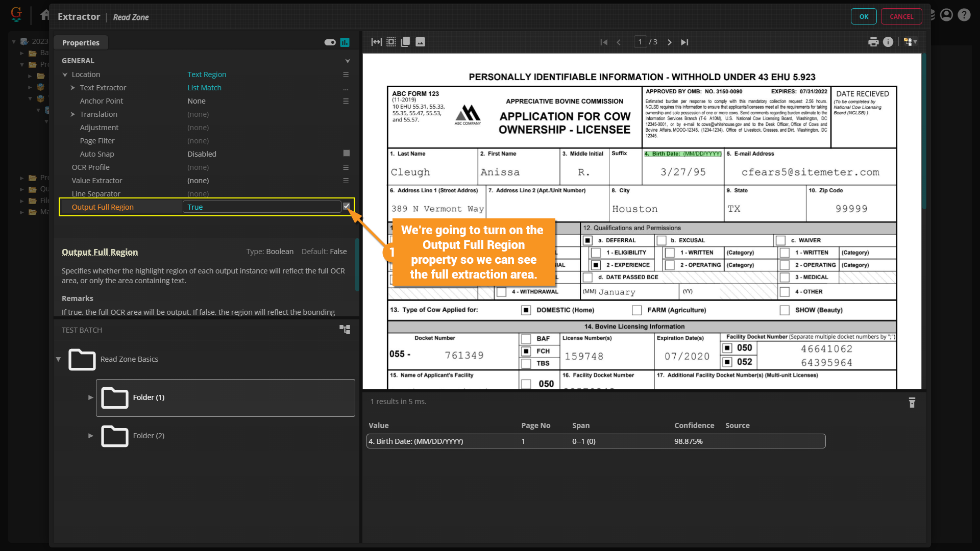The width and height of the screenshot is (980, 551).
Task: Click the fit-to-width icon in viewer toolbar
Action: tap(376, 42)
